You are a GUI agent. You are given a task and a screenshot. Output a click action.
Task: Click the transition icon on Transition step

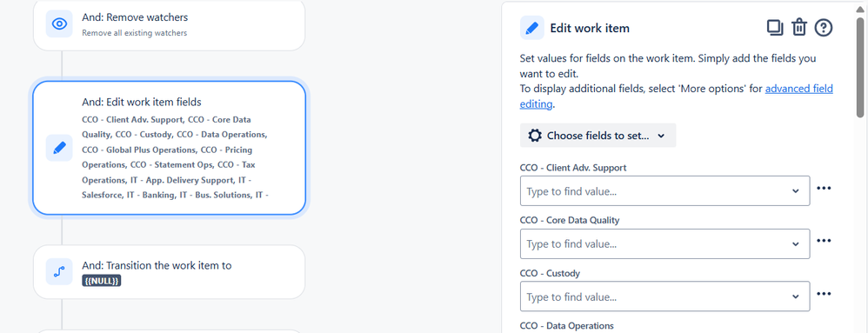[x=59, y=271]
